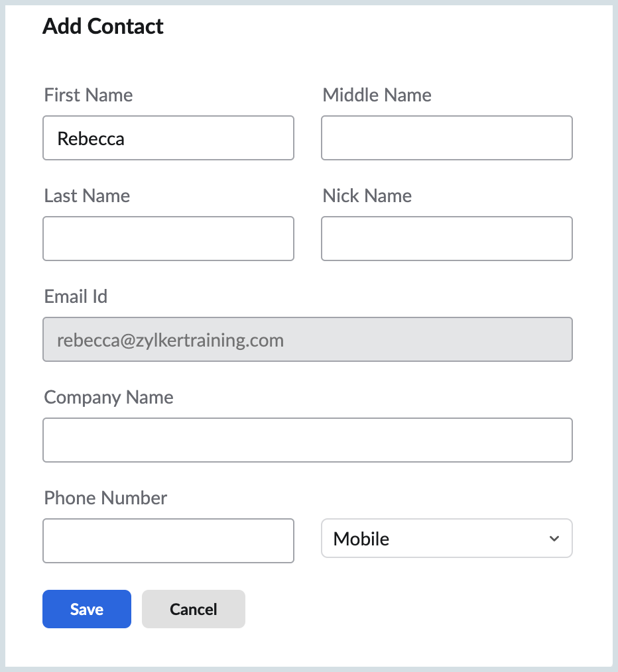The image size is (618, 672).
Task: Focus the Company Name text field
Action: pyautogui.click(x=307, y=440)
